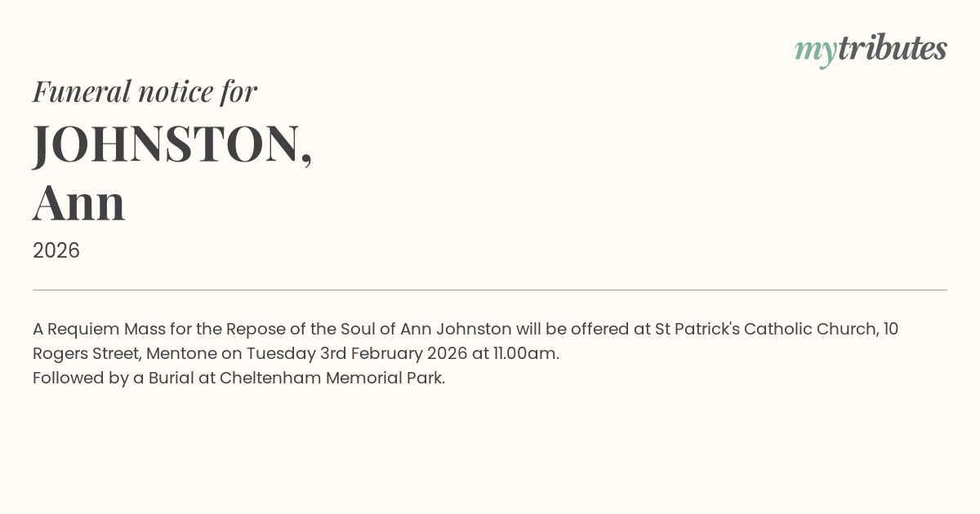The width and height of the screenshot is (980, 514).
Task: Click the horizontal divider line
Action: pos(490,290)
